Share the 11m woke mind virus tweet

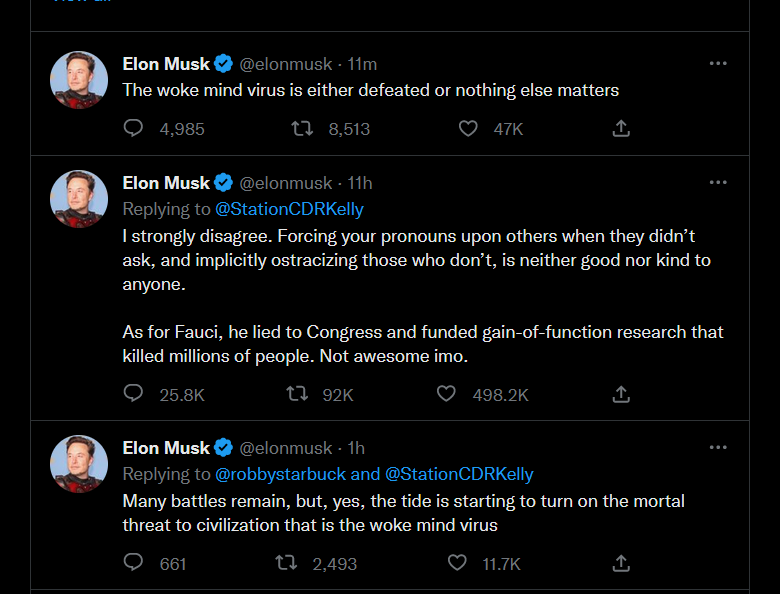point(621,128)
